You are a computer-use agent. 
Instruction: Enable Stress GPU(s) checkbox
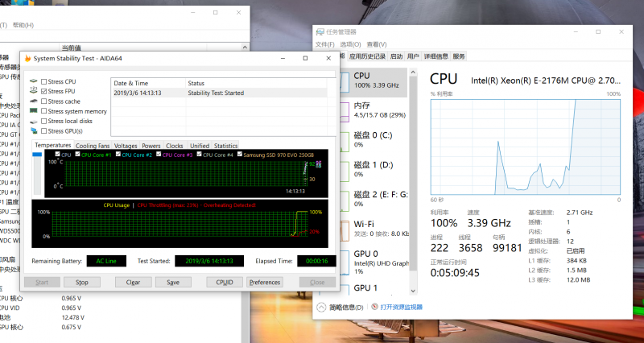[44, 131]
